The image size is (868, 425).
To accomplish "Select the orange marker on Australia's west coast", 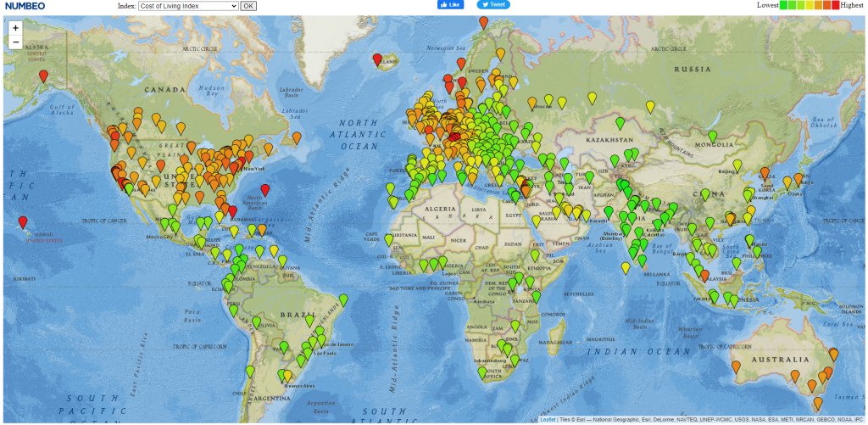I will pyautogui.click(x=737, y=366).
